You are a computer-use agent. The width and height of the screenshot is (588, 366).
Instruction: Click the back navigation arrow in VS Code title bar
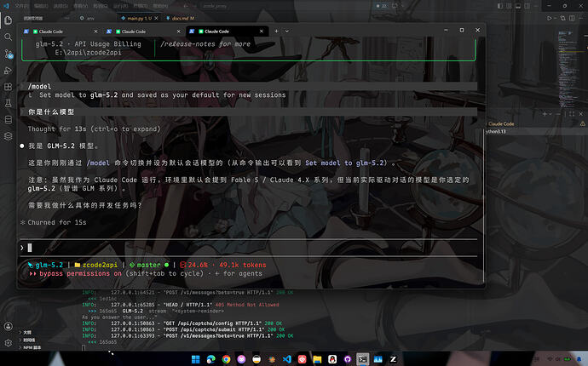(x=186, y=6)
